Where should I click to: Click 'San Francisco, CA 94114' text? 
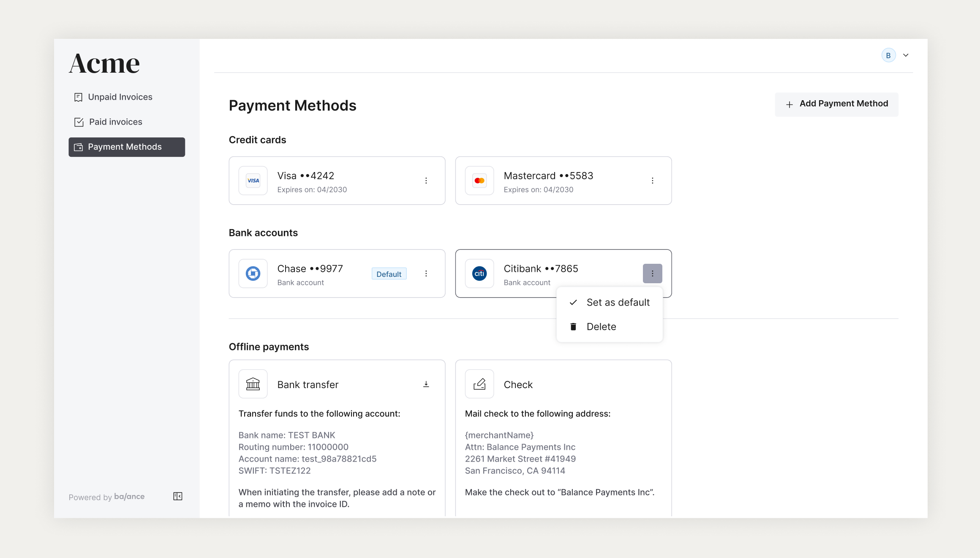click(515, 471)
